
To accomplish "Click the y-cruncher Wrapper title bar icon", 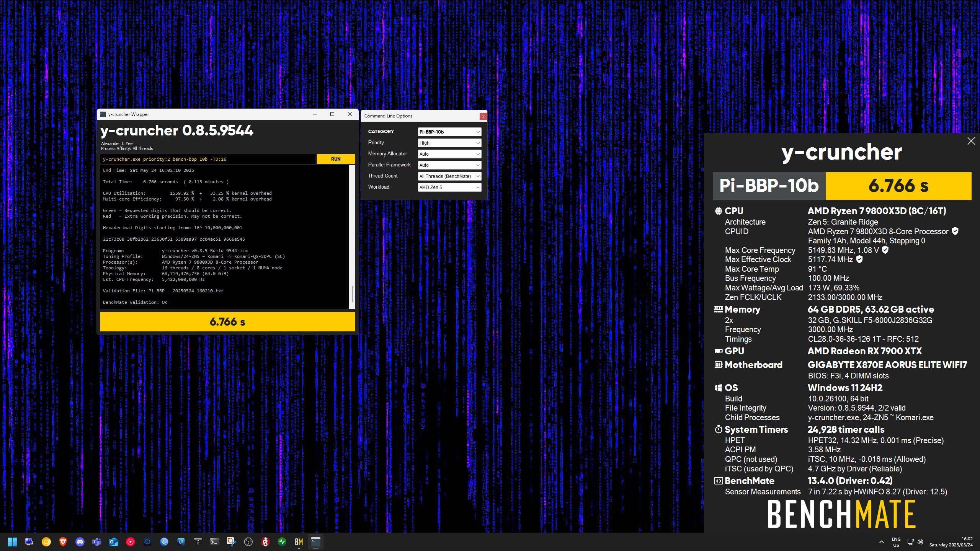I will point(103,114).
